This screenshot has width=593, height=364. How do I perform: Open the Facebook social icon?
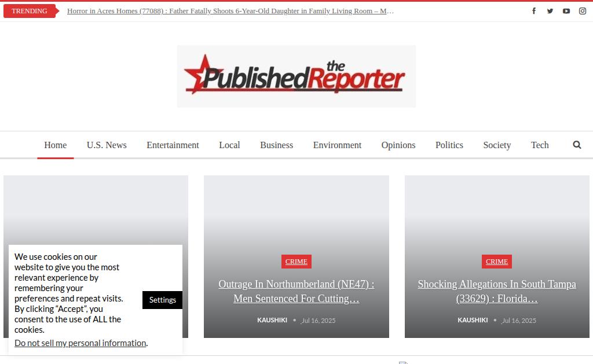[533, 11]
